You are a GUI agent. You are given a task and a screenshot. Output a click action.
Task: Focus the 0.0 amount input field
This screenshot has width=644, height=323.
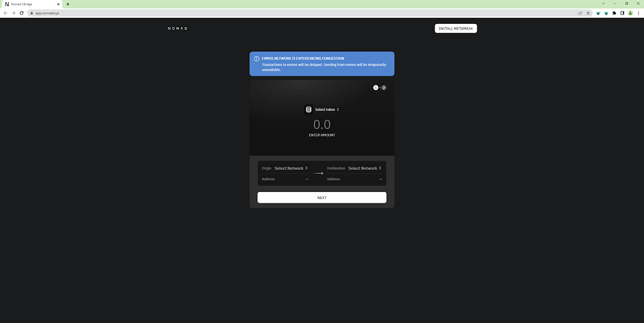coord(321,124)
